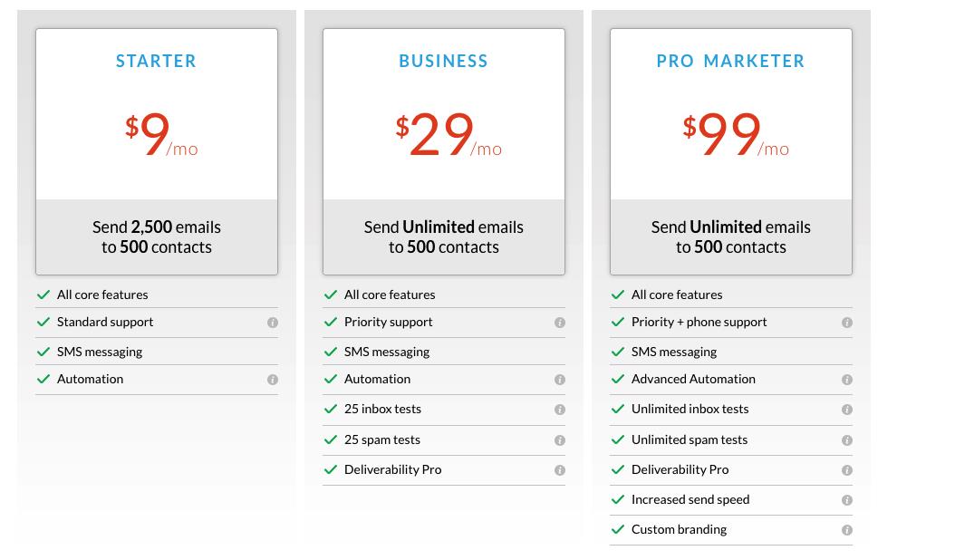This screenshot has width=955, height=560.
Task: Show info for Business Deliverability Pro
Action: [560, 469]
